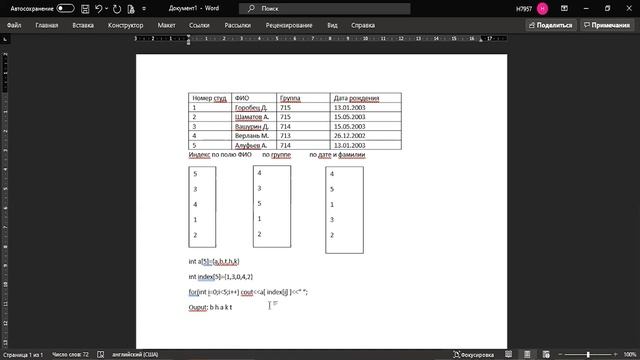Click the Индекс по полю ФИО text
This screenshot has height=360, width=640.
[x=220, y=155]
